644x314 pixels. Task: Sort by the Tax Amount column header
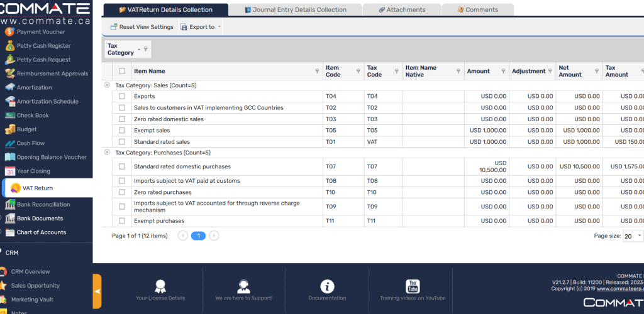point(616,71)
